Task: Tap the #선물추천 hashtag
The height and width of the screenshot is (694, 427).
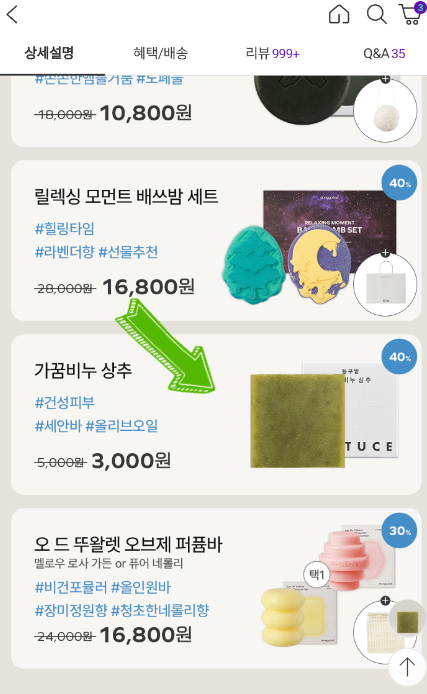Action: click(128, 252)
